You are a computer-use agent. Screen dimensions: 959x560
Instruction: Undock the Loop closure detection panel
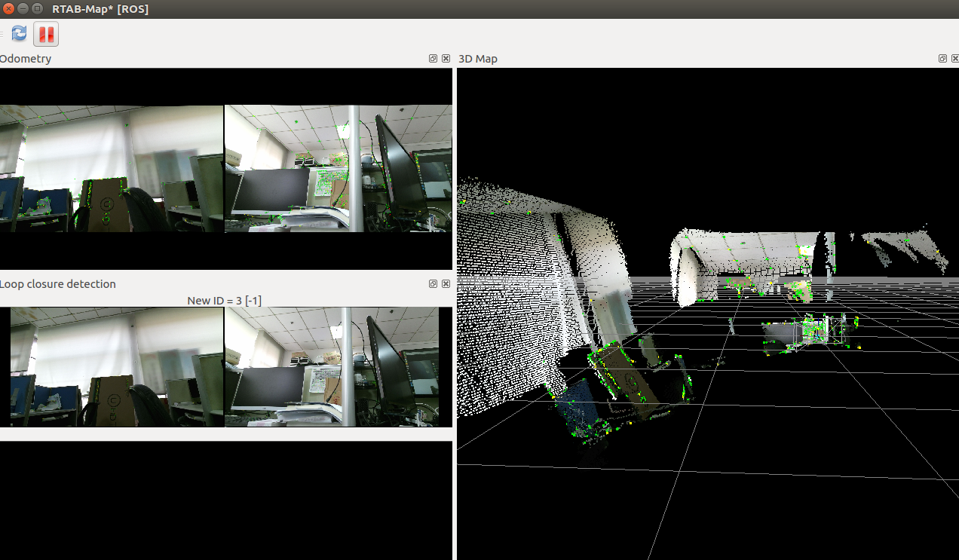(x=433, y=284)
